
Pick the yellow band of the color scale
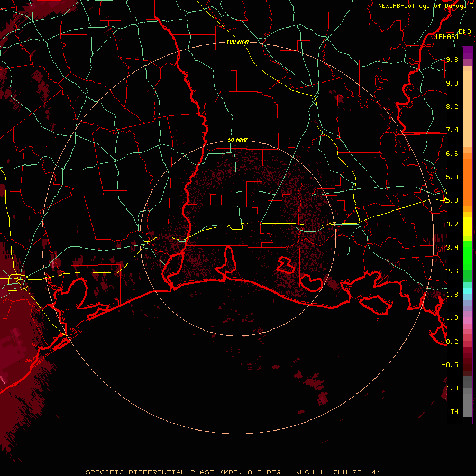tap(467, 226)
